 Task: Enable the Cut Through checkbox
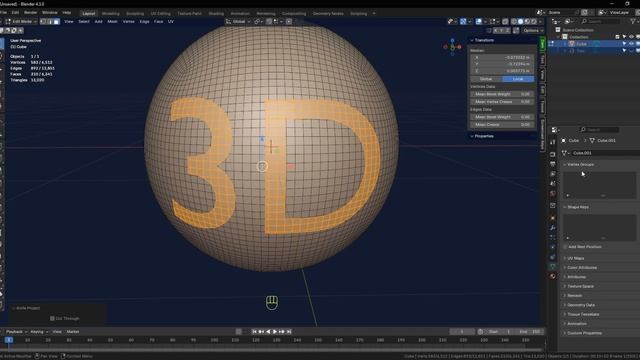coord(52,318)
